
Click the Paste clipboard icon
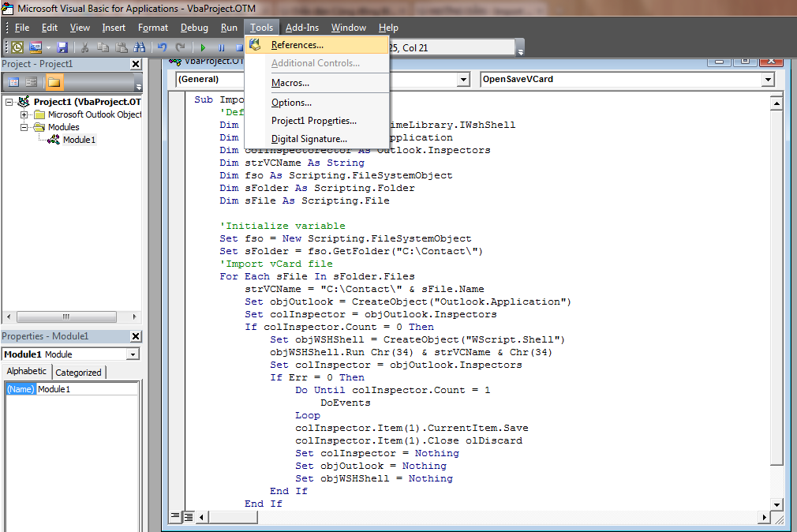[121, 47]
